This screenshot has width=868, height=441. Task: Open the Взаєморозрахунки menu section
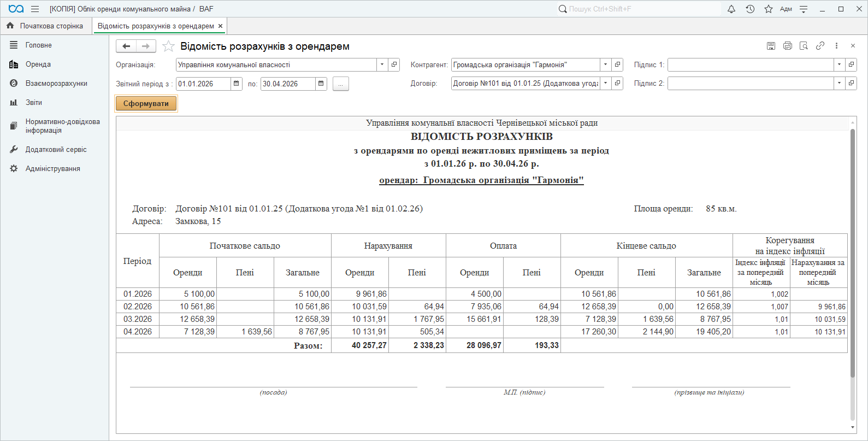[x=56, y=84]
